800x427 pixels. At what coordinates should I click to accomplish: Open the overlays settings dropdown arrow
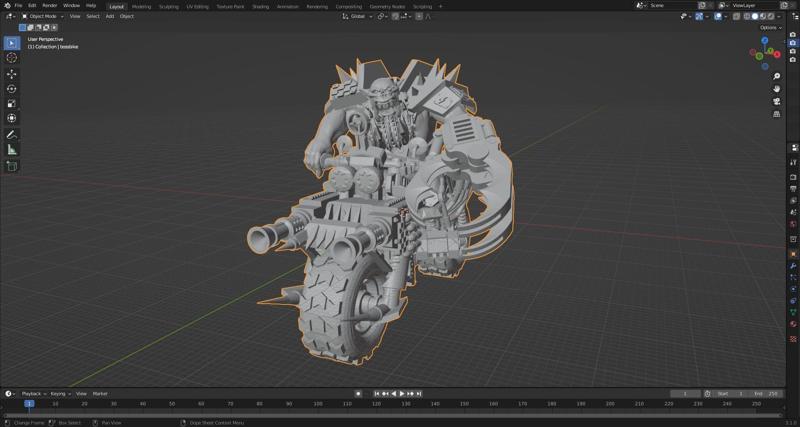726,16
